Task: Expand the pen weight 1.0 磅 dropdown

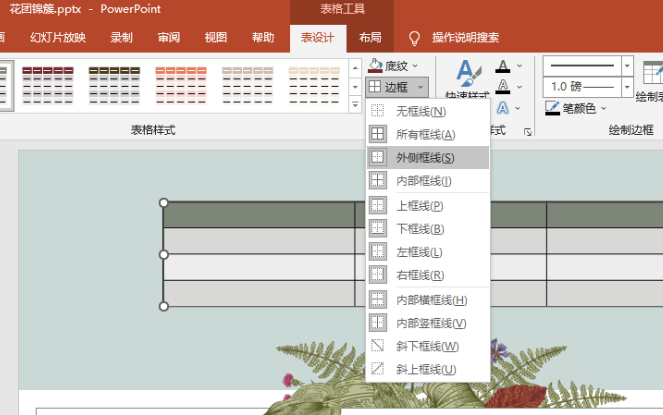Action: [628, 86]
